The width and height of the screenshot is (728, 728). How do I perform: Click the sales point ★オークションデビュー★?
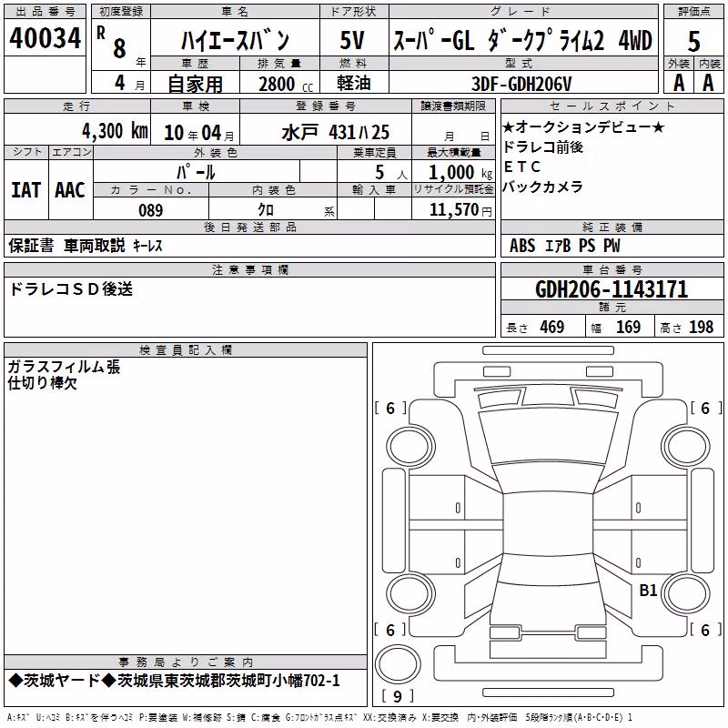pyautogui.click(x=583, y=126)
